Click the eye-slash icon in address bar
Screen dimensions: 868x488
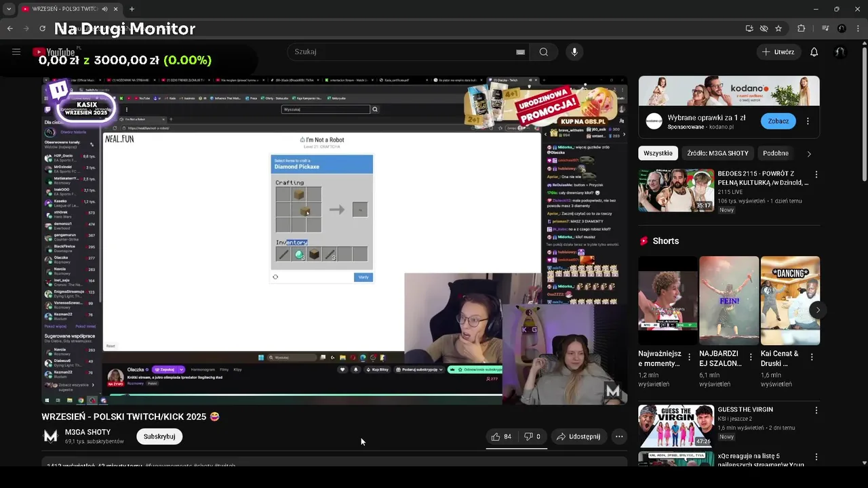coord(764,28)
